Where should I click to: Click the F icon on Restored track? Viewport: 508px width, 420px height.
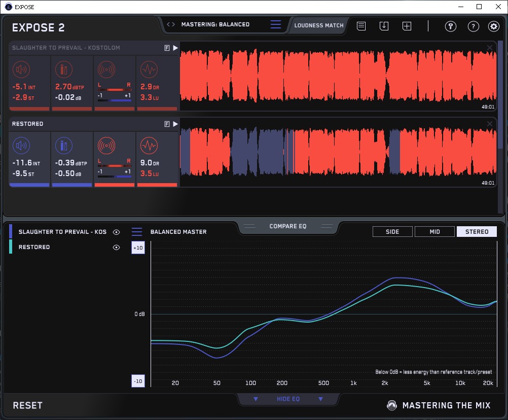coord(167,124)
